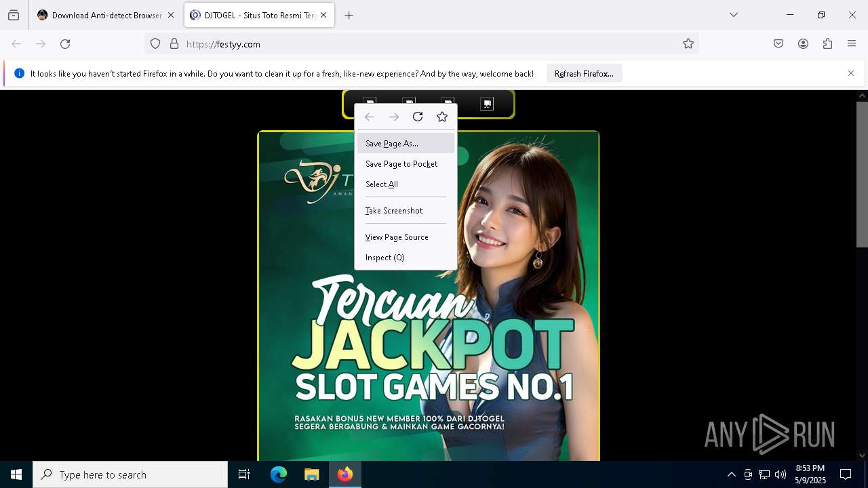Choose View Page Source entry

406,237
